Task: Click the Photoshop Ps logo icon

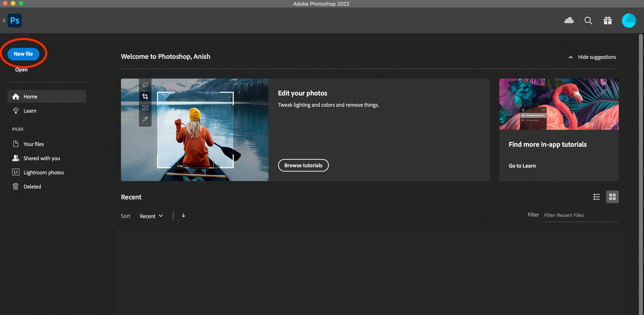Action: (x=15, y=21)
